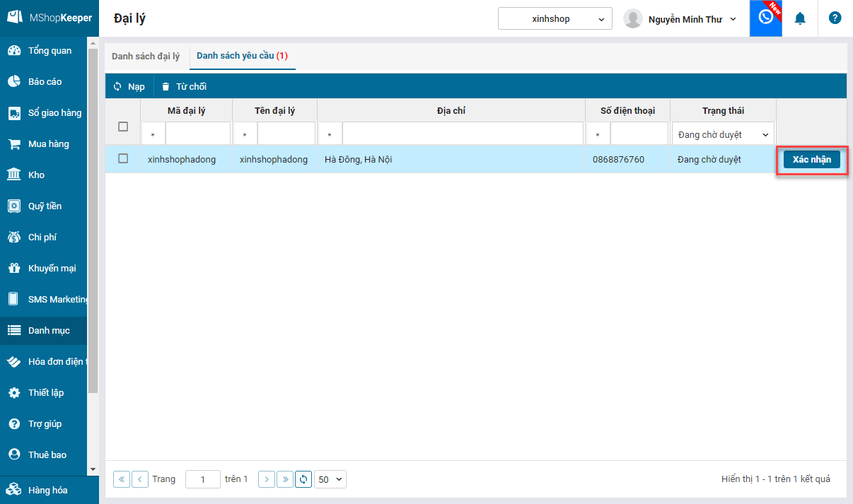Go to next page arrow icon
853x504 pixels.
pos(267,479)
